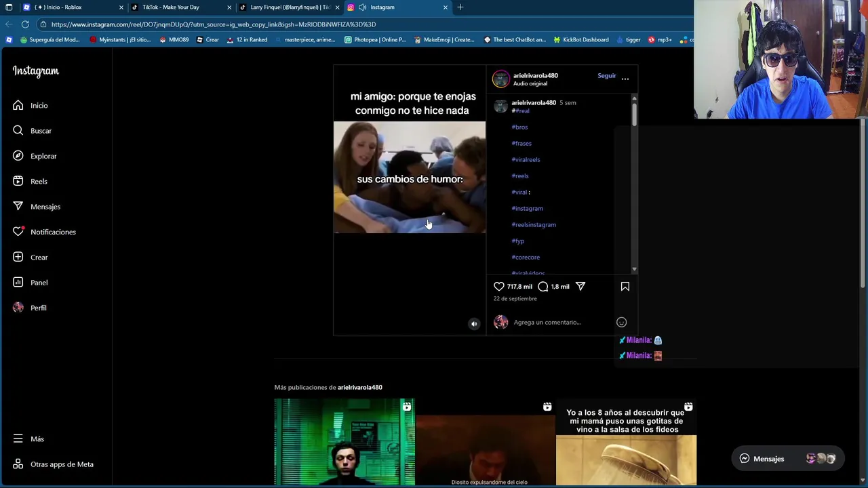The height and width of the screenshot is (488, 868).
Task: Click Seguir to follow arielrivarola480
Action: coord(606,76)
